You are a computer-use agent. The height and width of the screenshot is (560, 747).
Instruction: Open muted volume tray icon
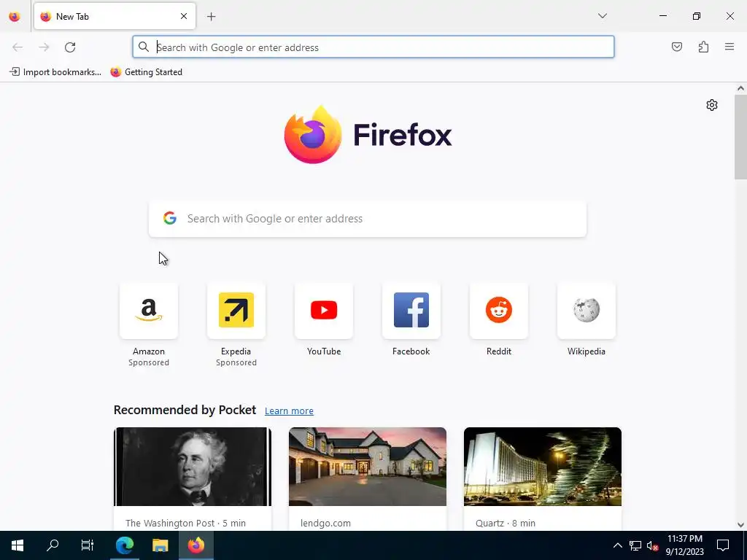[x=652, y=545]
